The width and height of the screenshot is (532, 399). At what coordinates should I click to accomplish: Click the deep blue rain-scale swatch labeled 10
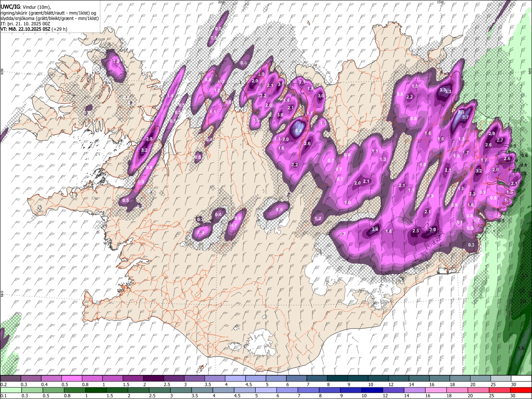pyautogui.click(x=372, y=390)
